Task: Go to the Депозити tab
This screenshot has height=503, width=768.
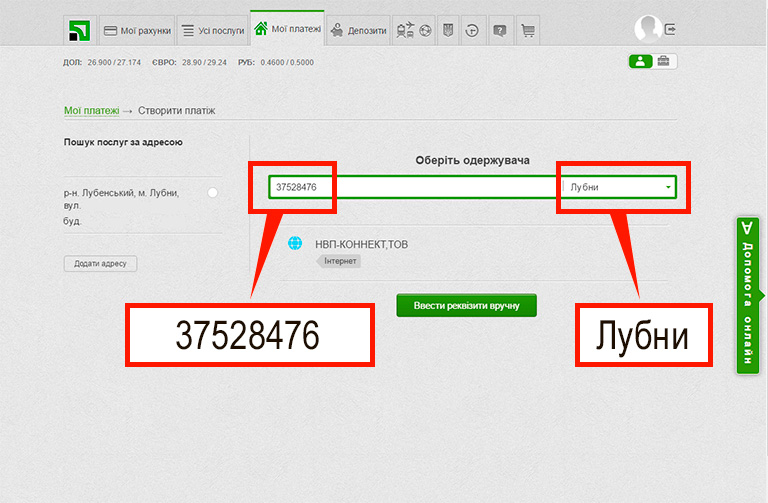Action: pos(359,31)
